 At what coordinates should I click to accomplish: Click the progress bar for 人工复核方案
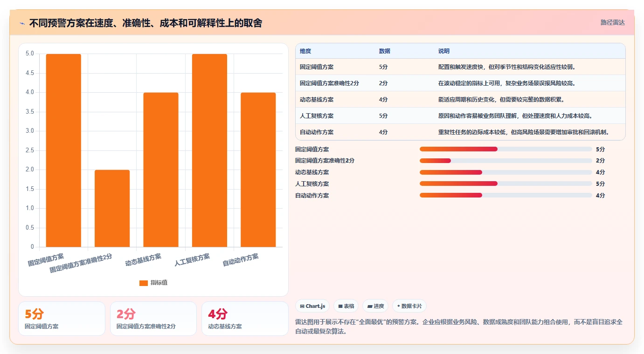point(506,184)
